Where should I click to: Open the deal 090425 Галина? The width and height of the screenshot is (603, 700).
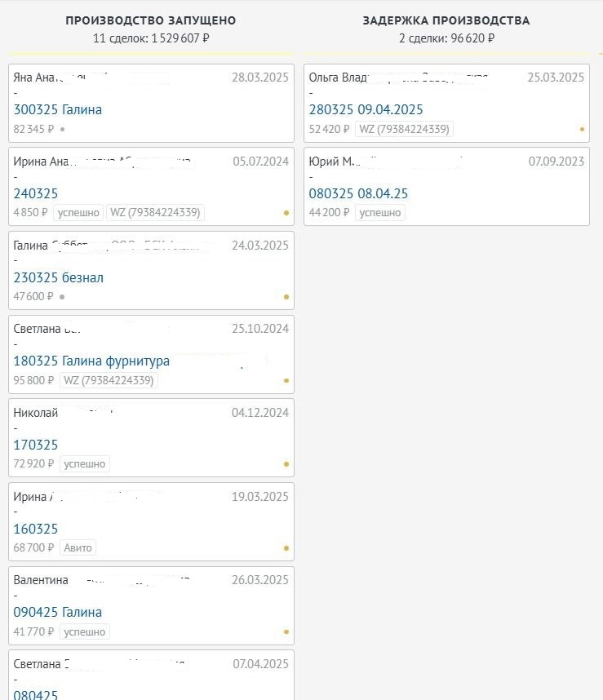click(x=58, y=613)
